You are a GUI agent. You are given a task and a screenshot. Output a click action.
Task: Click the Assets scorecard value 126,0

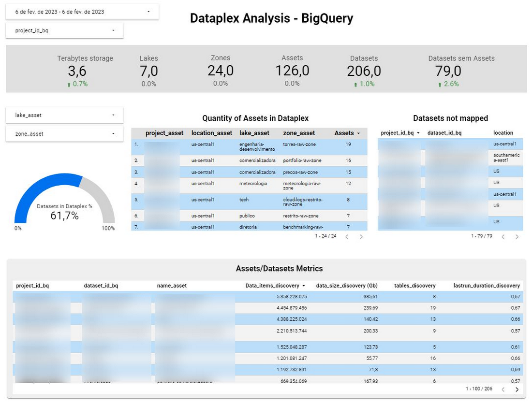tap(292, 71)
